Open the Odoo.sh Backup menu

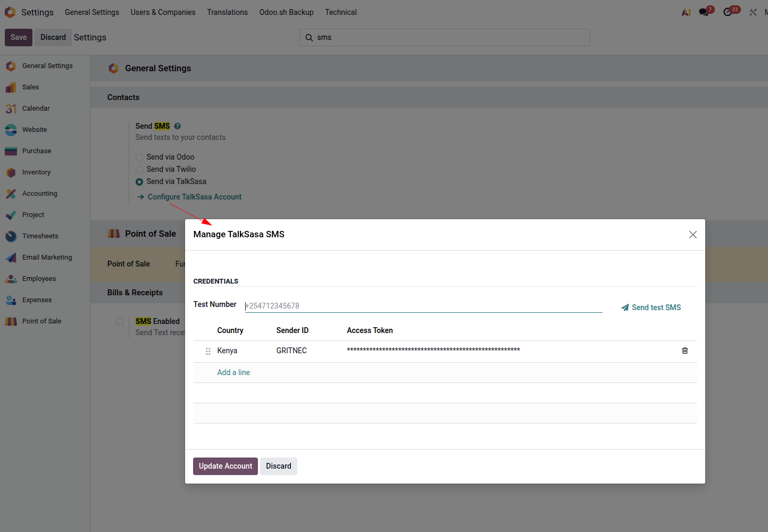pyautogui.click(x=287, y=12)
